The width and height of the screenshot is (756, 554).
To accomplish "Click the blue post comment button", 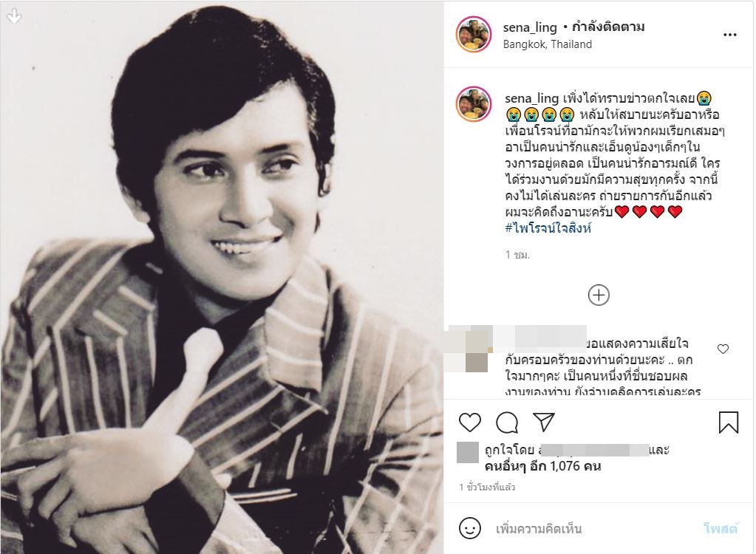I will [x=721, y=528].
